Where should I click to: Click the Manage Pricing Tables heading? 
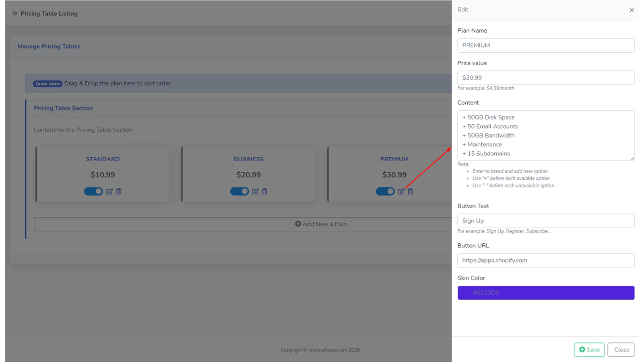[x=49, y=46]
